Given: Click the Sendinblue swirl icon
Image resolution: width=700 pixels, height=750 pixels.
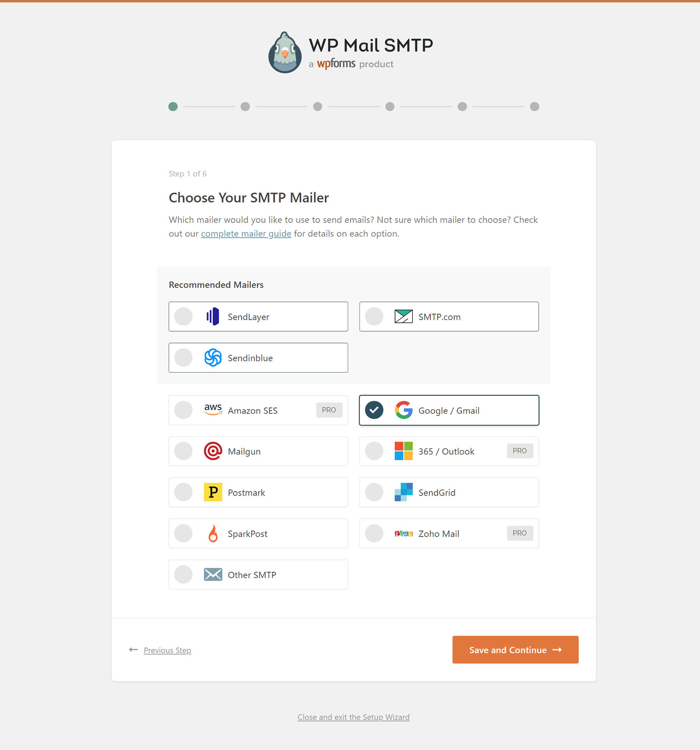Looking at the screenshot, I should 213,357.
